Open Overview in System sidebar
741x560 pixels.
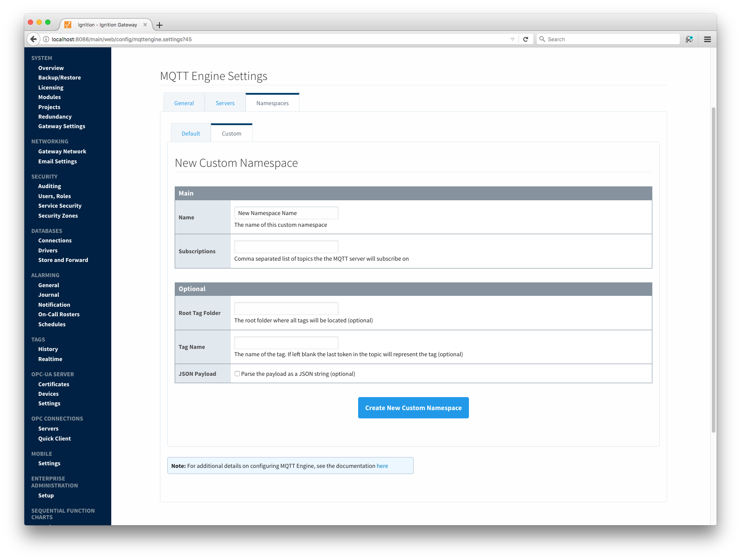[x=51, y=68]
